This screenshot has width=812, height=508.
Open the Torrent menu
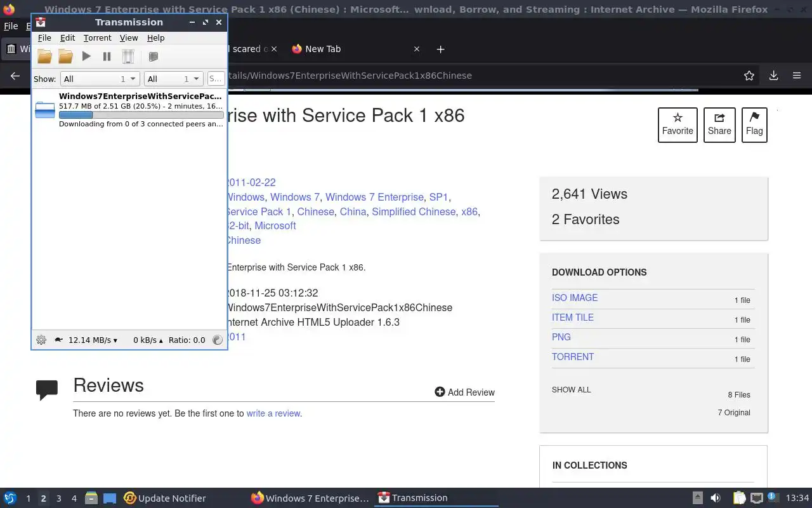tap(97, 38)
